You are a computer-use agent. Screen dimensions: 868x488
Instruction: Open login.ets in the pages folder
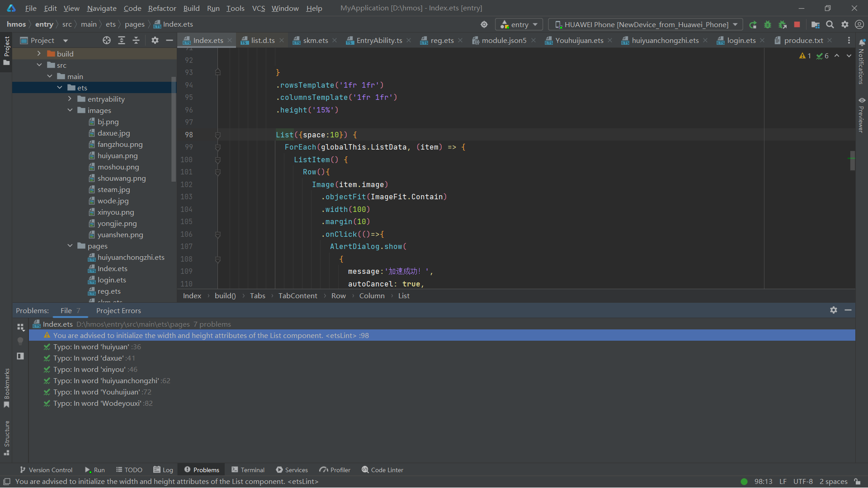112,280
